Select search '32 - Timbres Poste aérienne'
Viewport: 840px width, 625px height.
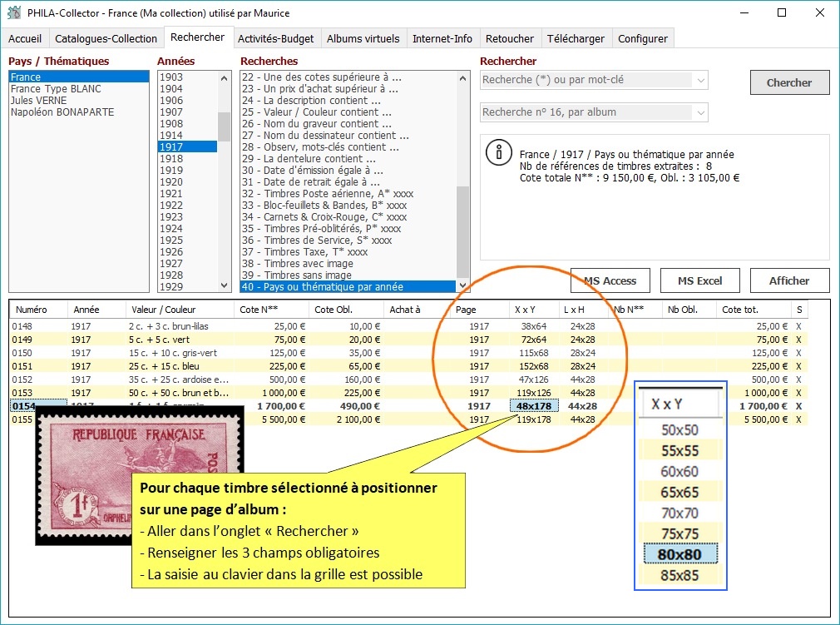pyautogui.click(x=348, y=194)
